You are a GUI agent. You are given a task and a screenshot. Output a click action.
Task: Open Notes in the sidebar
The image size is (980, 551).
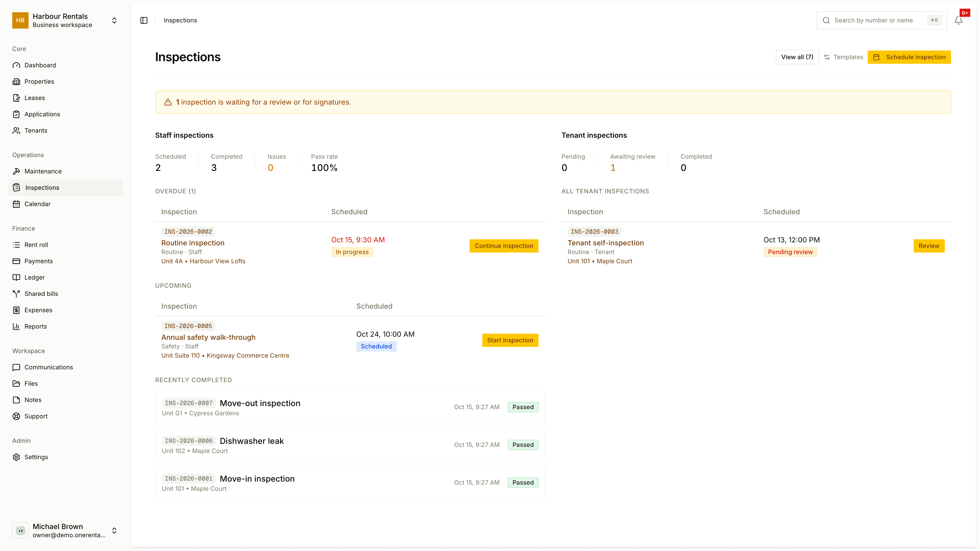pyautogui.click(x=65, y=400)
